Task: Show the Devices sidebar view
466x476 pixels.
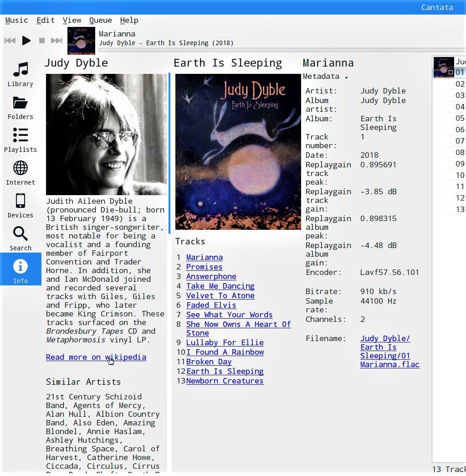Action: tap(20, 206)
